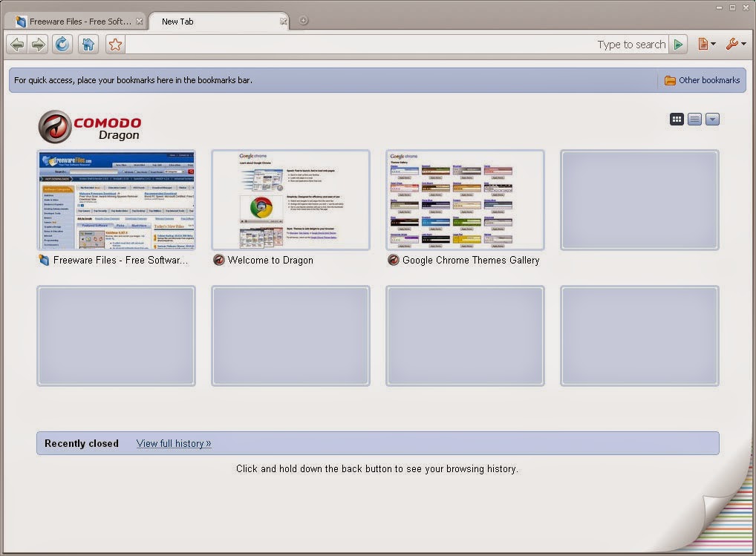Go to the Home page
The width and height of the screenshot is (756, 556).
[88, 45]
